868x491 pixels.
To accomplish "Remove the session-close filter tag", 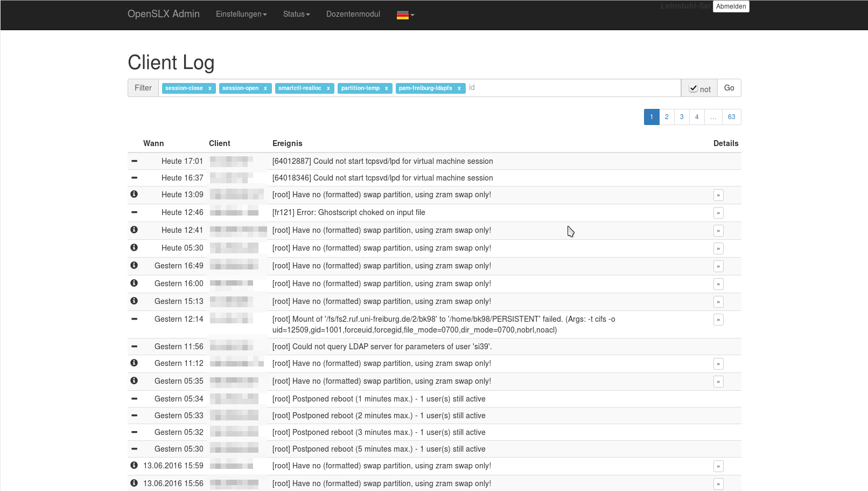I will click(x=209, y=88).
